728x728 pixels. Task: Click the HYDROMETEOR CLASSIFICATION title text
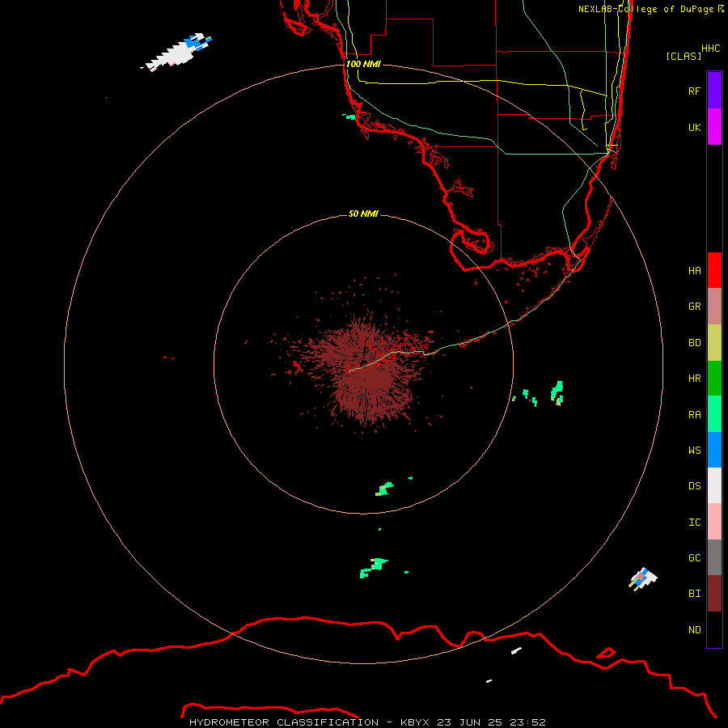tap(284, 722)
